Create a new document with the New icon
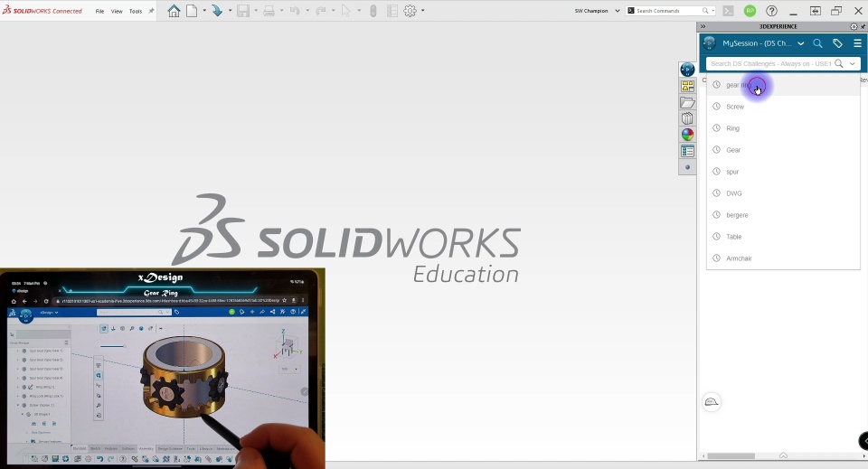The width and height of the screenshot is (868, 469). pyautogui.click(x=192, y=11)
